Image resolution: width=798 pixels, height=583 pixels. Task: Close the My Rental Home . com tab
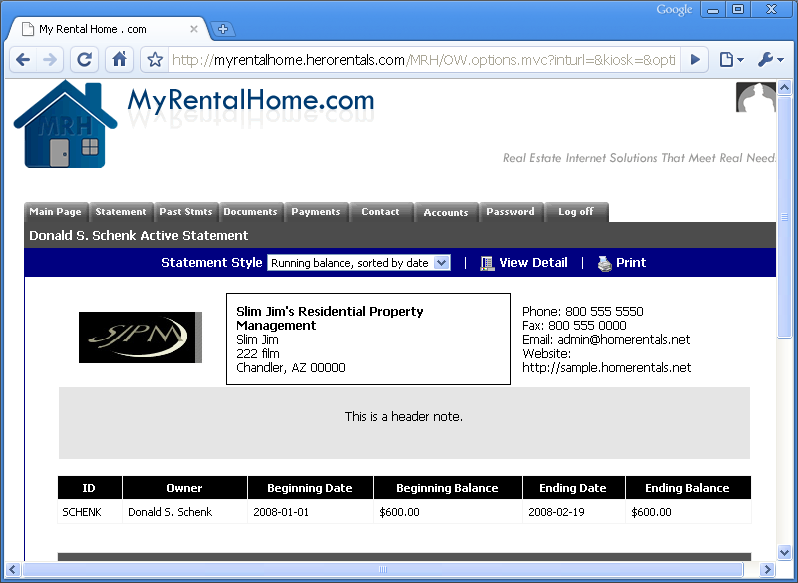tap(193, 30)
